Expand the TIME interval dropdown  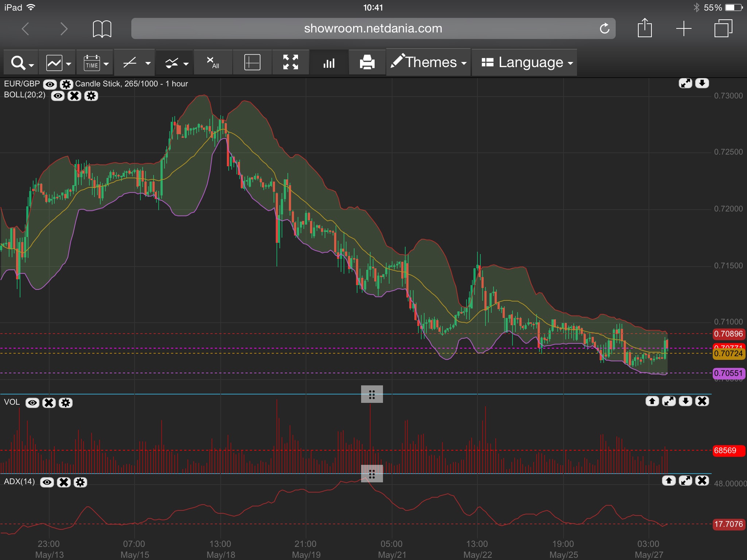(x=96, y=63)
